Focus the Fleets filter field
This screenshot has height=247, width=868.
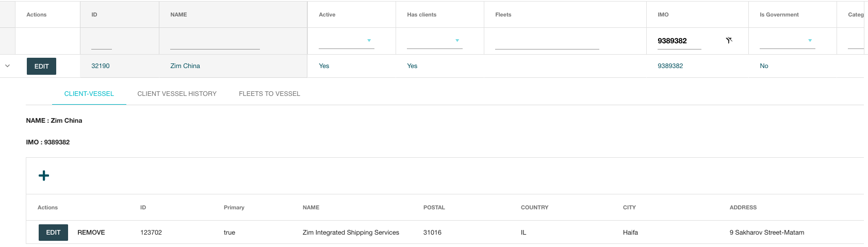(x=547, y=41)
